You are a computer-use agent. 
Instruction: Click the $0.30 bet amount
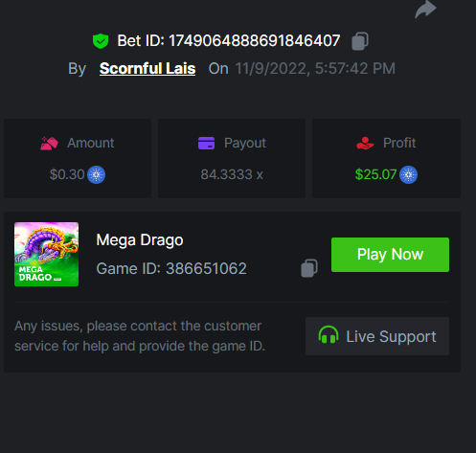[x=67, y=174]
